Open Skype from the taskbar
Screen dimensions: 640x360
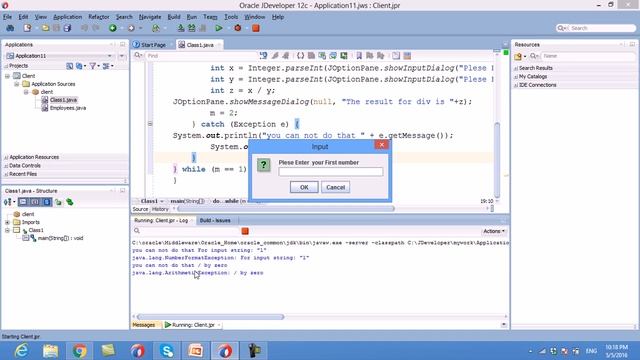tap(167, 351)
